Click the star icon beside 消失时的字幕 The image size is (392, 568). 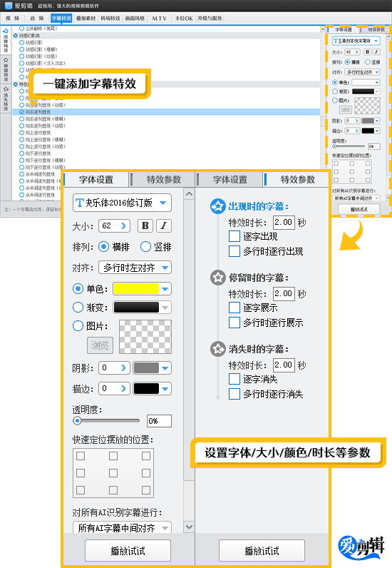tap(218, 349)
